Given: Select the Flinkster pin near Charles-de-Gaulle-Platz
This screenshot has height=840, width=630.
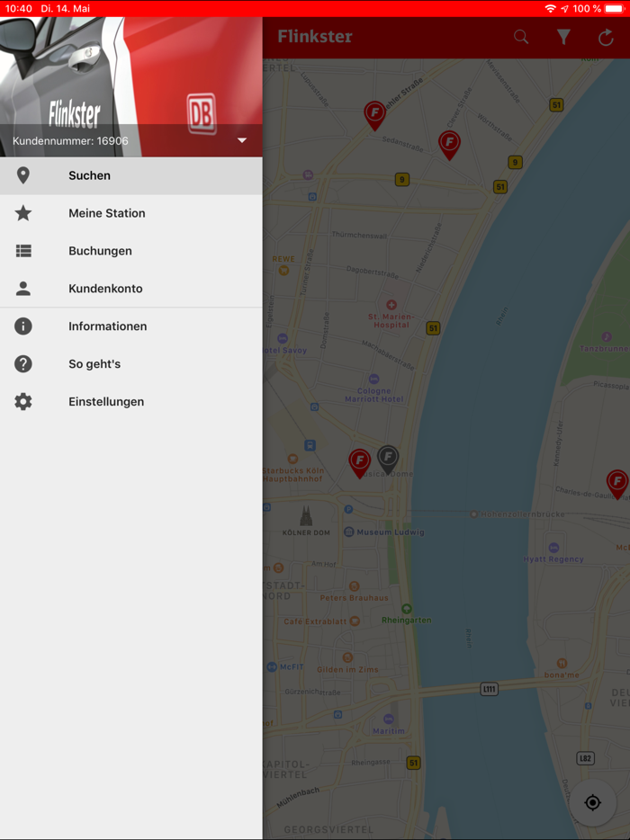Looking at the screenshot, I should click(x=617, y=484).
